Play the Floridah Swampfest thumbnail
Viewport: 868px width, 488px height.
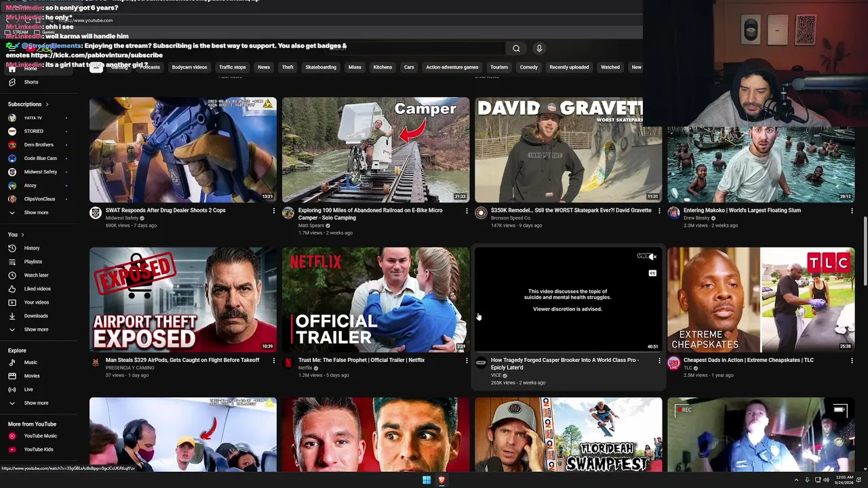(x=568, y=434)
